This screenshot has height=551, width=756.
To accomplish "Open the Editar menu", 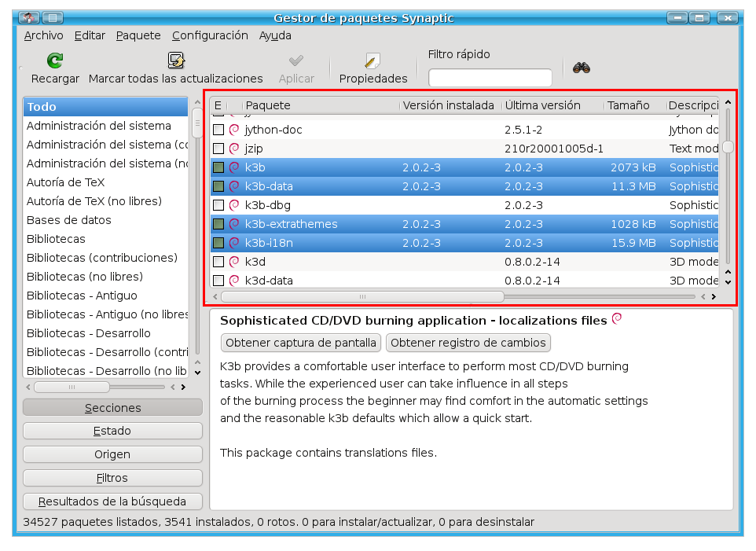I will click(90, 35).
